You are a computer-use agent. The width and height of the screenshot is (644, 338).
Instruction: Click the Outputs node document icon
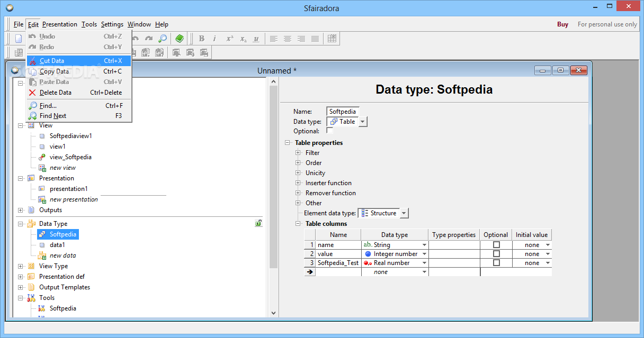tap(31, 210)
